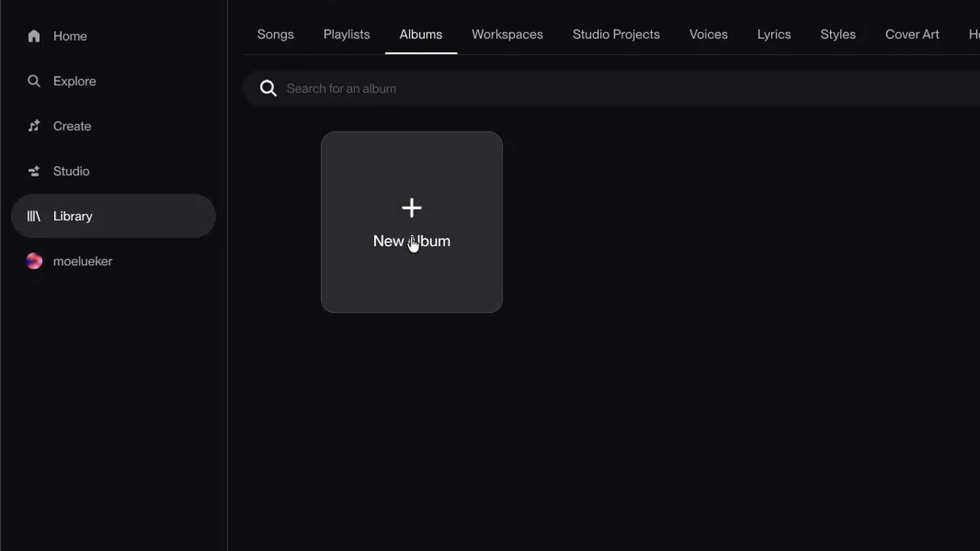Click the New Album label
980x551 pixels.
[412, 241]
